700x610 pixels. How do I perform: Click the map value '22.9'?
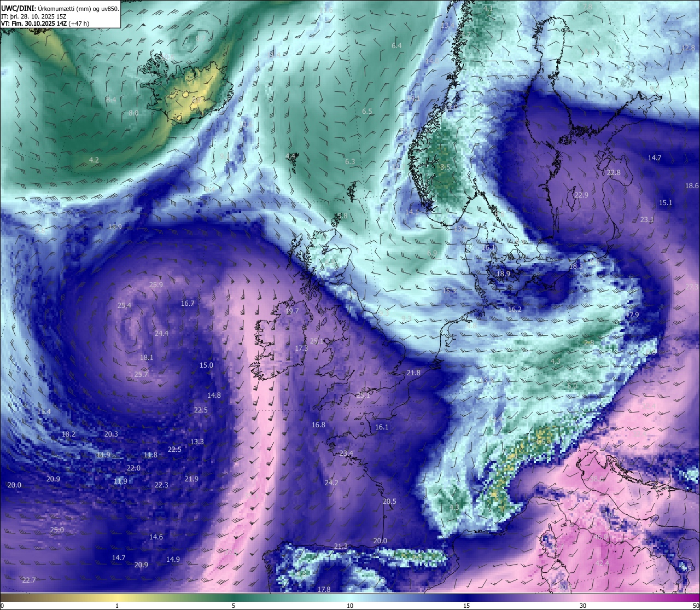581,195
